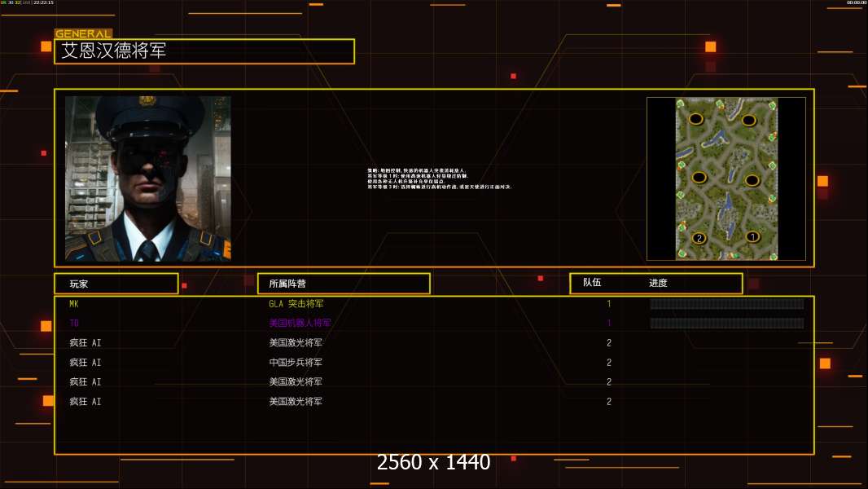The height and width of the screenshot is (489, 868).
Task: Click start position 2 on the minimap
Action: click(x=699, y=238)
